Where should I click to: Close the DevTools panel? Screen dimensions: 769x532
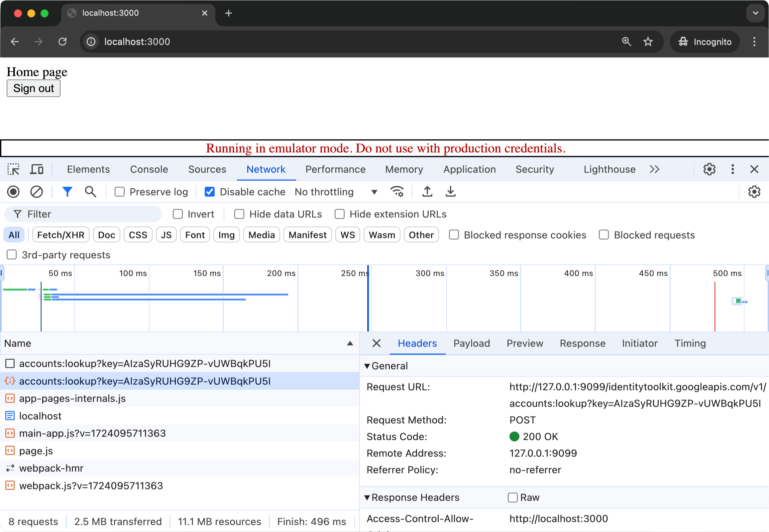pos(754,169)
